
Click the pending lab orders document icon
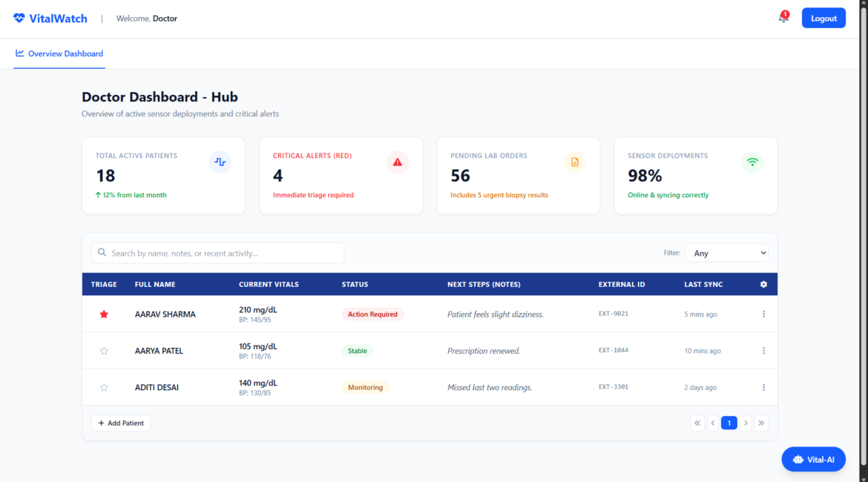click(x=575, y=162)
